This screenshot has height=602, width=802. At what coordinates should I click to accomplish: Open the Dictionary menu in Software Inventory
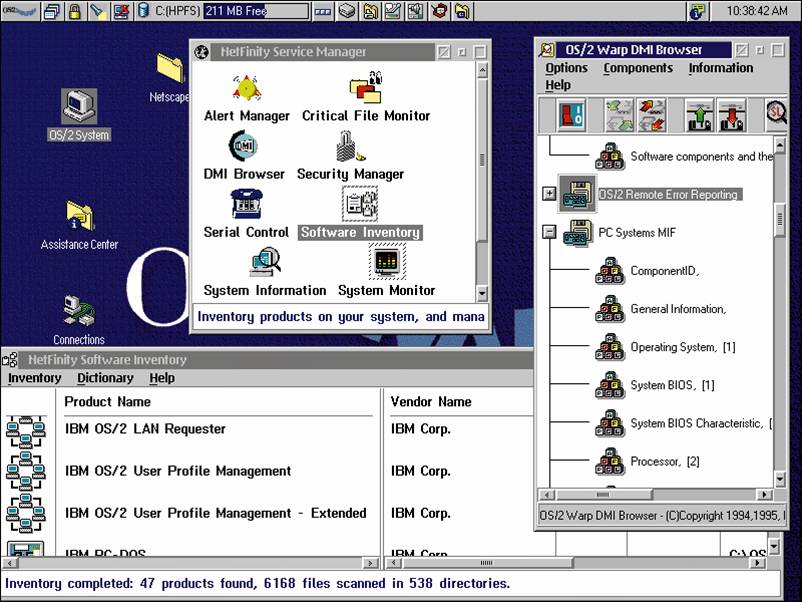click(105, 378)
